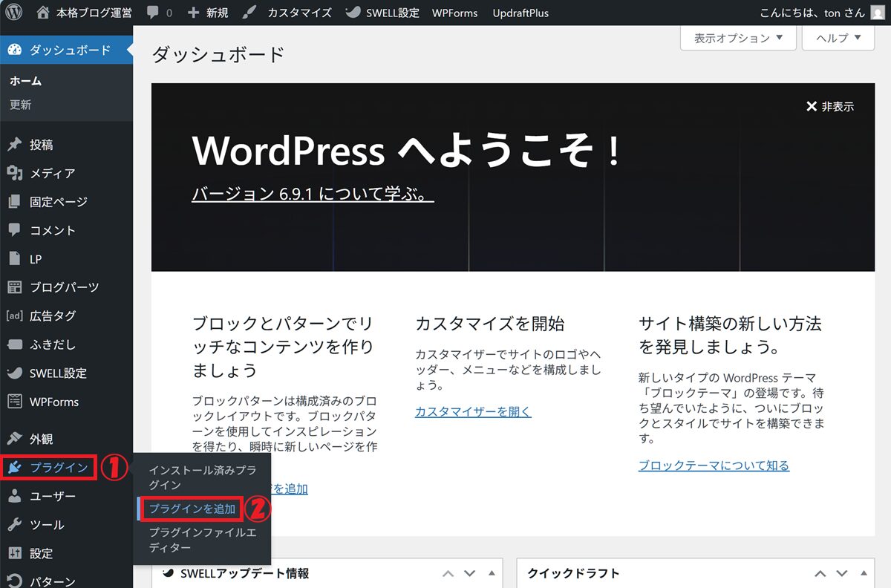Image resolution: width=891 pixels, height=588 pixels.
Task: Toggle the クイックドラフト panel collapse arrow
Action: click(x=866, y=573)
